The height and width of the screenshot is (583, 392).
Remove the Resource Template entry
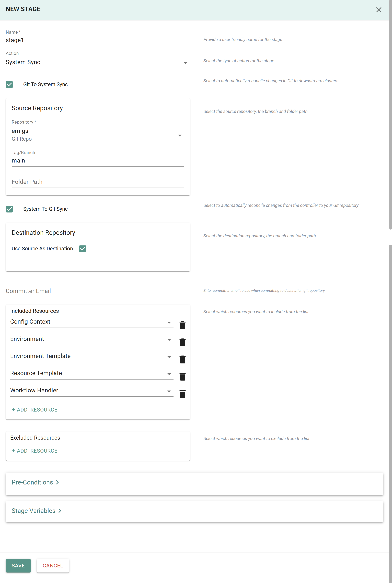click(x=182, y=377)
